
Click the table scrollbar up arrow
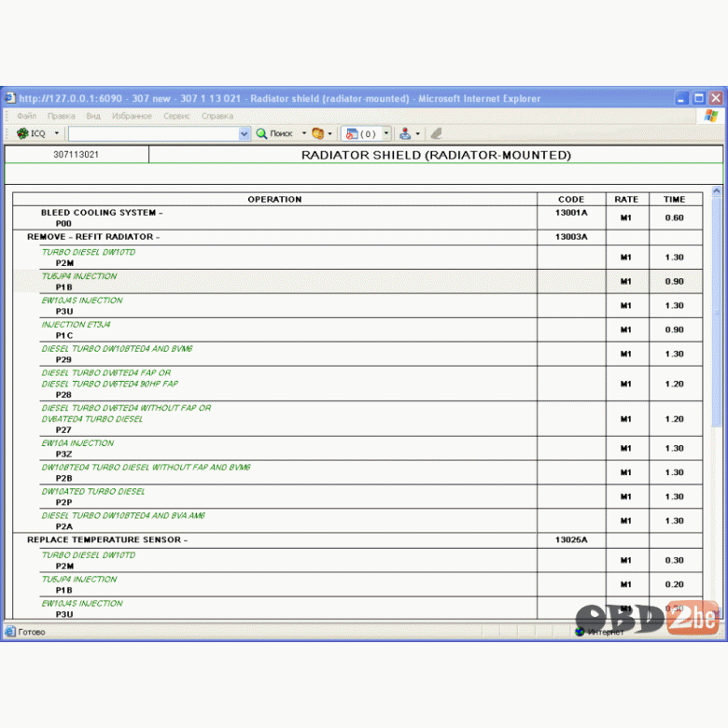click(x=717, y=190)
